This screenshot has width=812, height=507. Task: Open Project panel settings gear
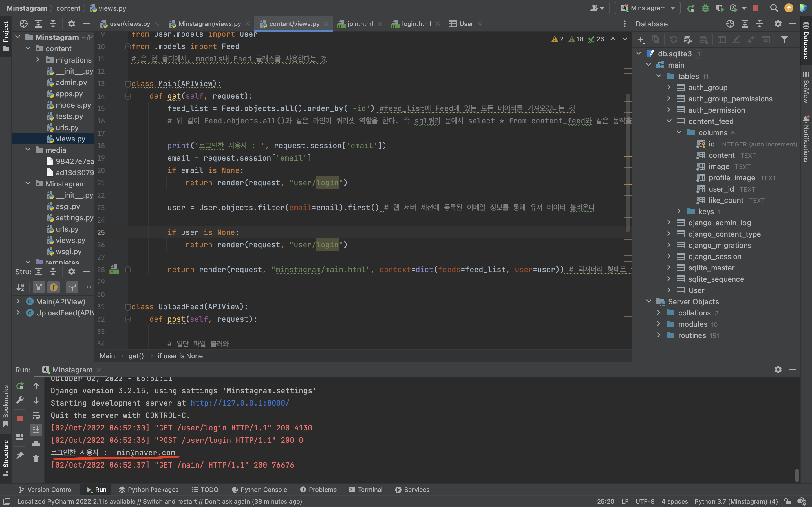tap(71, 24)
